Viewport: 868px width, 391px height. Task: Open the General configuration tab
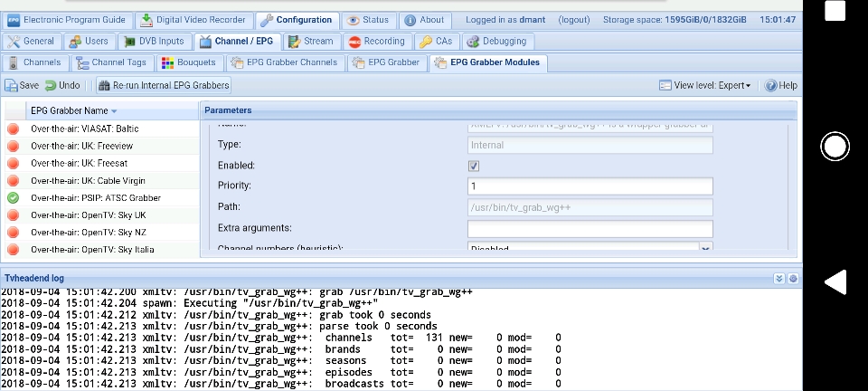32,41
